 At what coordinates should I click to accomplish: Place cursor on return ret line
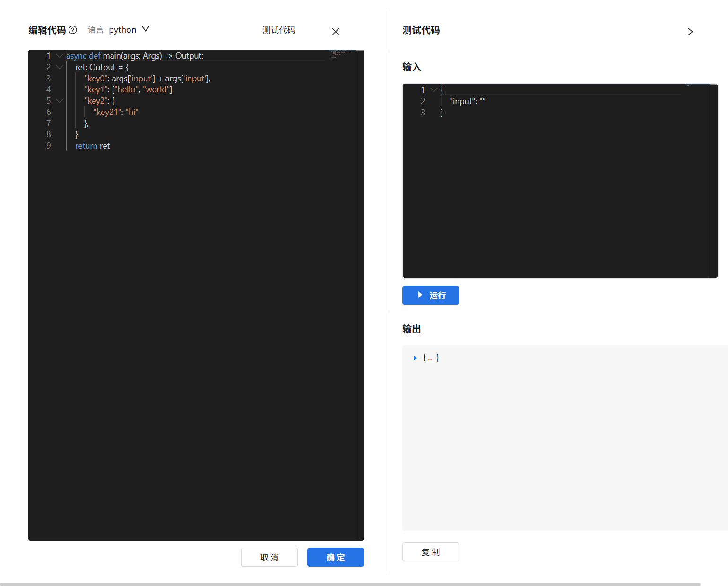[93, 146]
